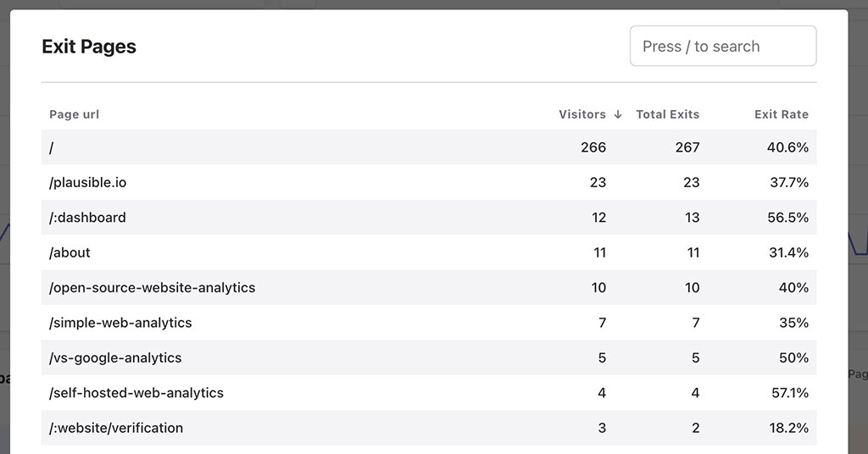Click the 267 total exits value
Screen dimensions: 868x454
(687, 147)
